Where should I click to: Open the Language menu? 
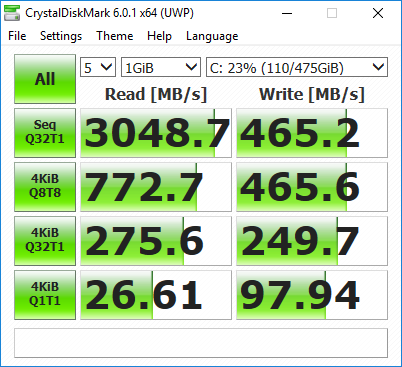(x=212, y=36)
